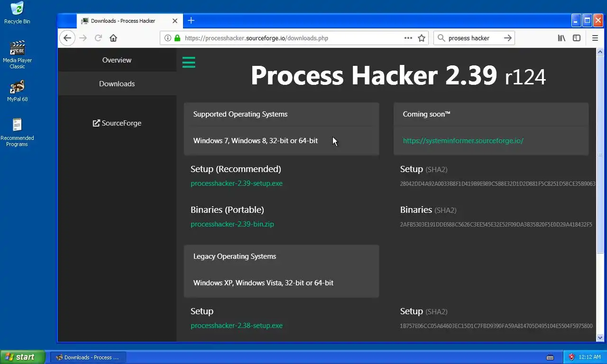Open the browser hamburger menu
Image resolution: width=607 pixels, height=364 pixels.
point(595,38)
